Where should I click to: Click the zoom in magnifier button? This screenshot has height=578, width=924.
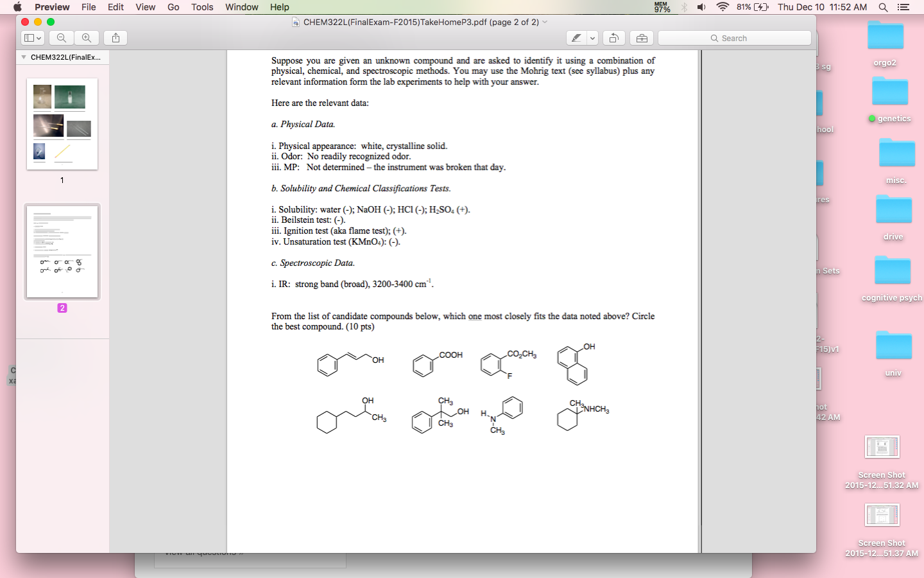tap(86, 38)
